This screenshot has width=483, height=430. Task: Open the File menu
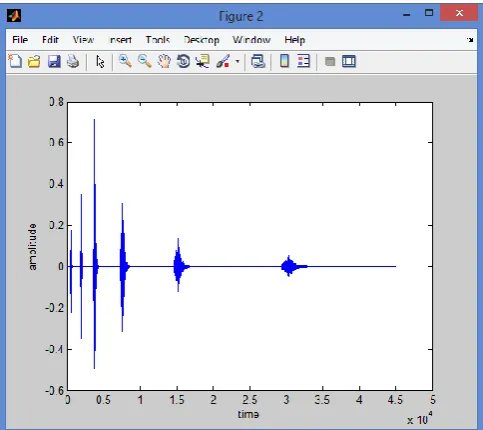[20, 40]
